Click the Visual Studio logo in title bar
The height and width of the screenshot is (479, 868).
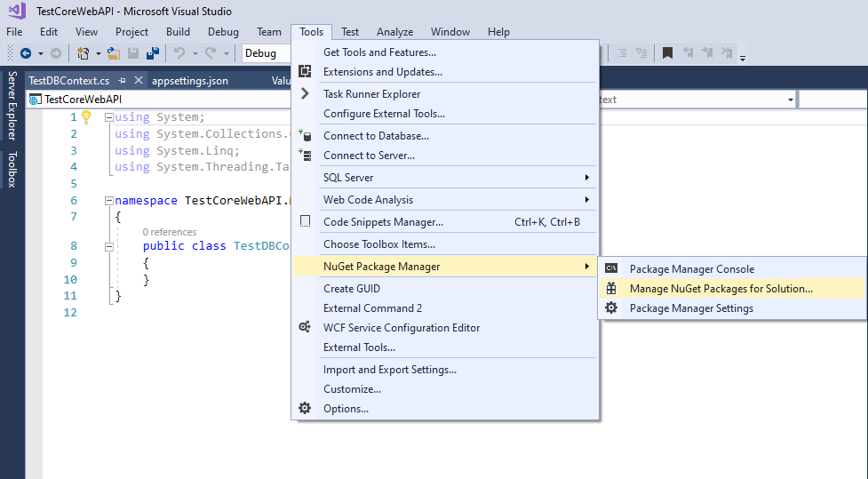point(17,11)
